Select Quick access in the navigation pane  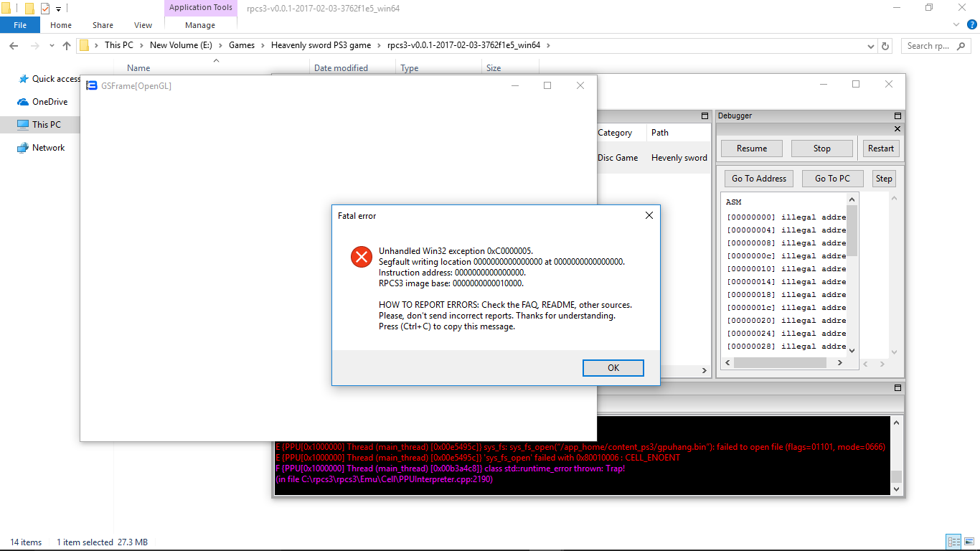(x=50, y=79)
